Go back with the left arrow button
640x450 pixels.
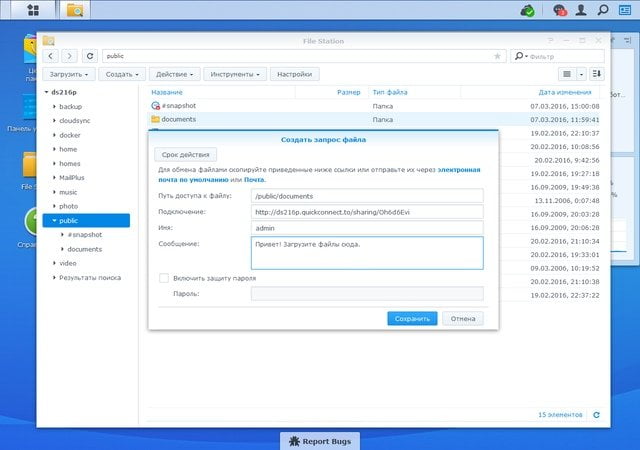coord(51,56)
